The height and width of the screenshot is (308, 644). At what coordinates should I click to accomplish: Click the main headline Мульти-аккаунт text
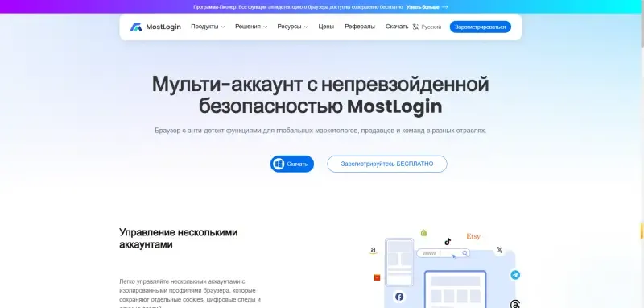point(320,95)
